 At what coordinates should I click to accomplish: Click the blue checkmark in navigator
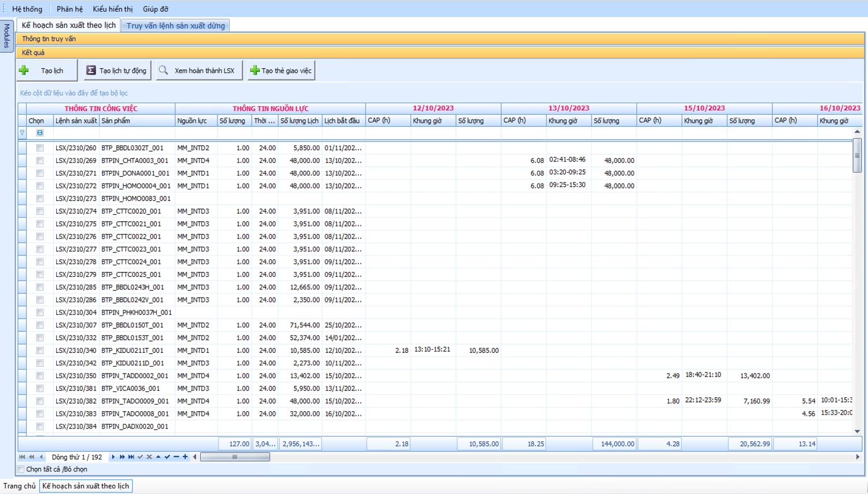[167, 457]
